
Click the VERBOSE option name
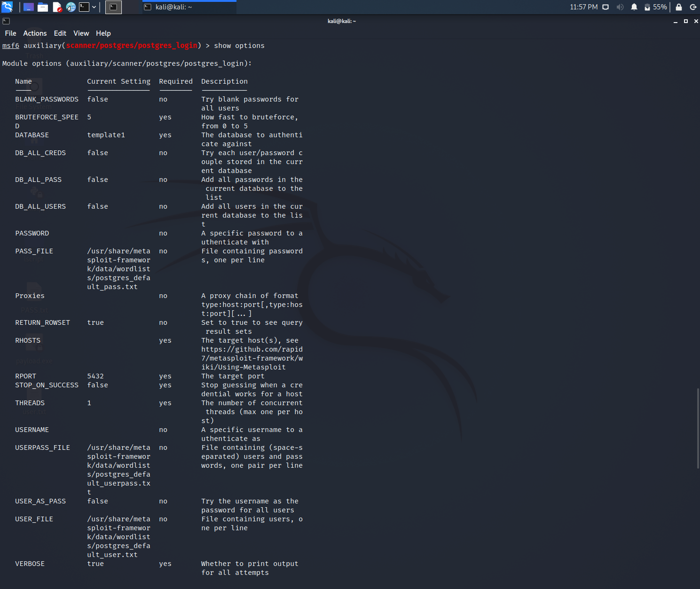point(30,564)
